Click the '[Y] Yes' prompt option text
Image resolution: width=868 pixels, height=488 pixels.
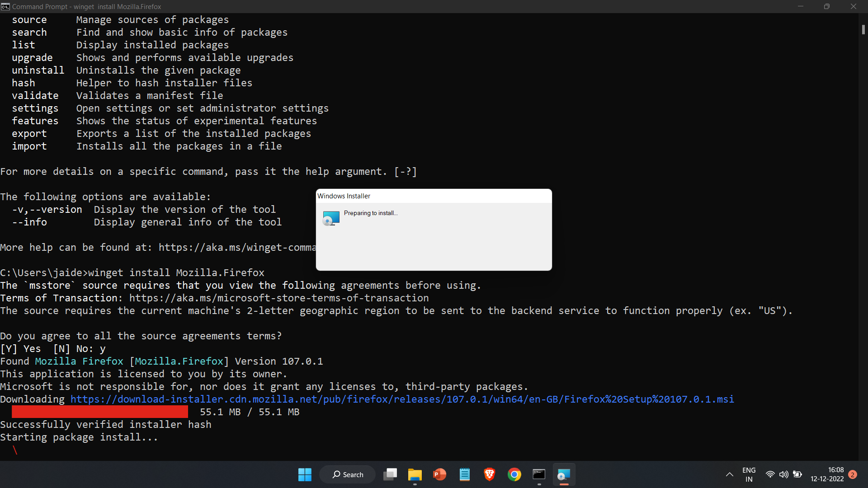point(20,349)
